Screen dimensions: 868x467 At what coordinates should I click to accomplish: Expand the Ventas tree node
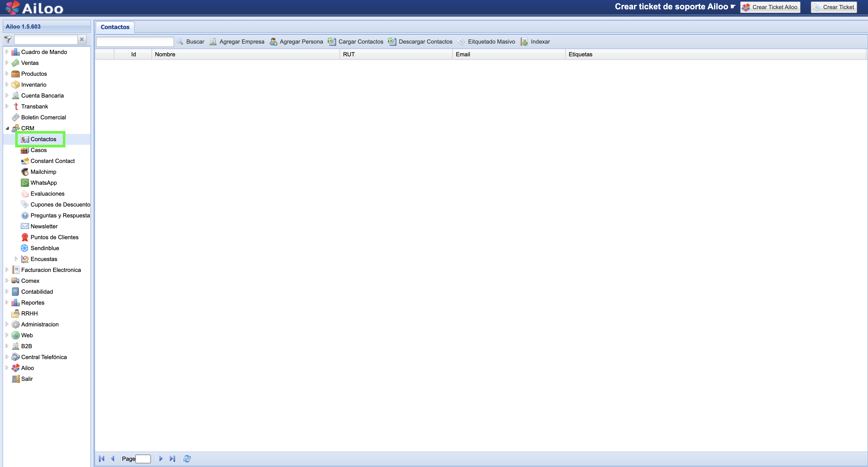pos(7,63)
